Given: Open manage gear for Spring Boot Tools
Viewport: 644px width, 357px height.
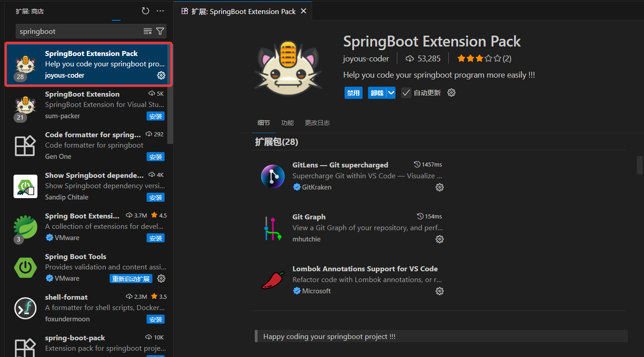Looking at the screenshot, I should (x=161, y=278).
